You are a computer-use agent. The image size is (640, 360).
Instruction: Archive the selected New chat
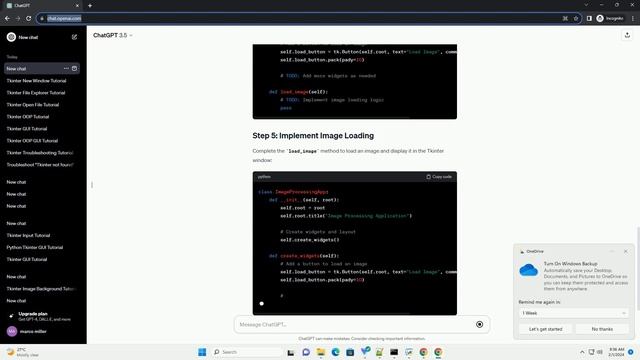coord(74,69)
